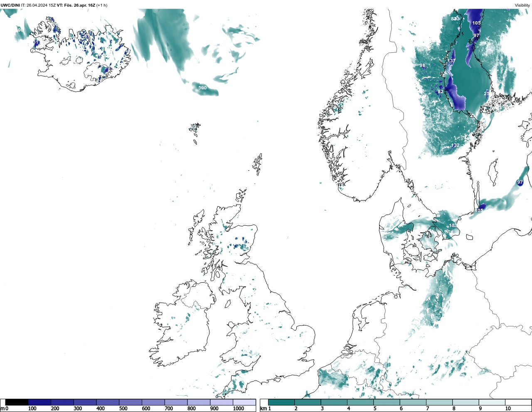Click the '18' value over southern Sweden
This screenshot has width=532, height=412.
[x=452, y=226]
